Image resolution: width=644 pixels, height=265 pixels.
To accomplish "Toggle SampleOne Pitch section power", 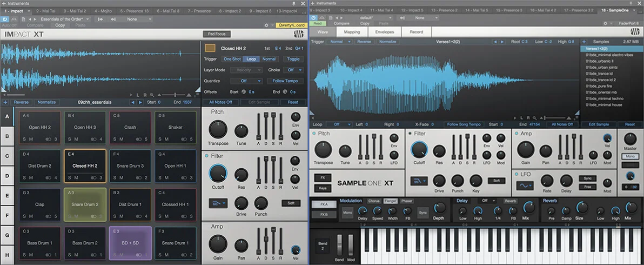I will pyautogui.click(x=314, y=134).
